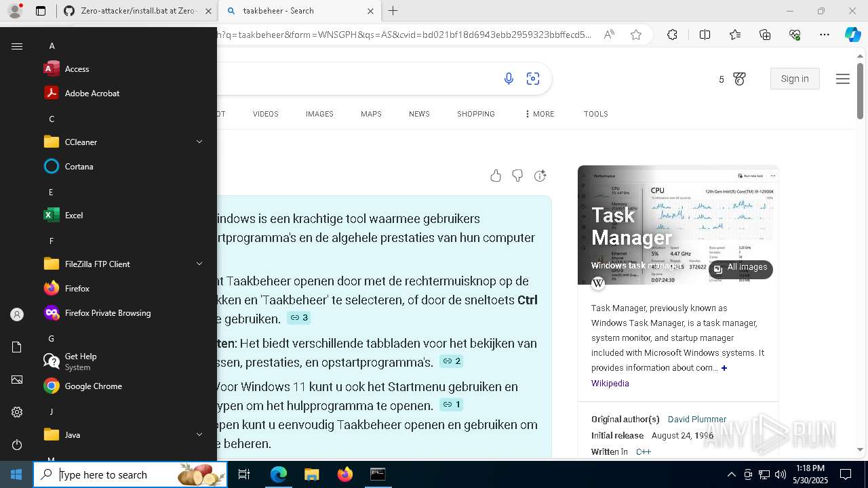Open the Extensions puzzle icon
Viewport: 868px width, 488px height.
pos(672,35)
